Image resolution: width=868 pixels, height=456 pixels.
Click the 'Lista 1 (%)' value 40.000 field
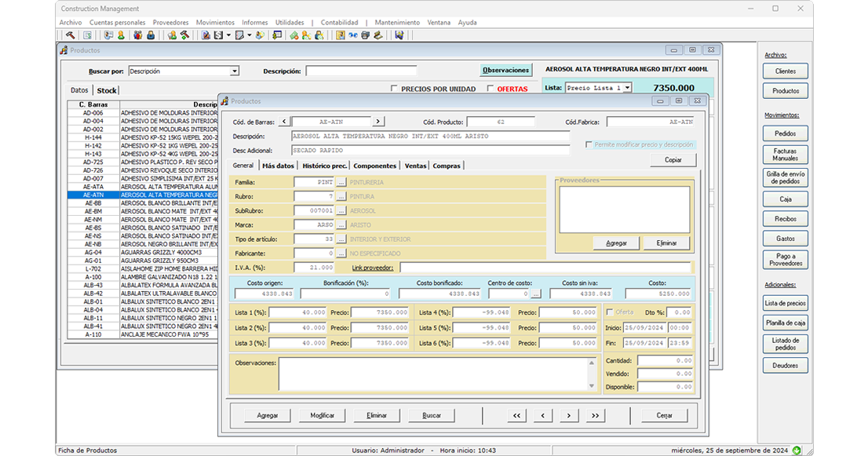pyautogui.click(x=297, y=312)
